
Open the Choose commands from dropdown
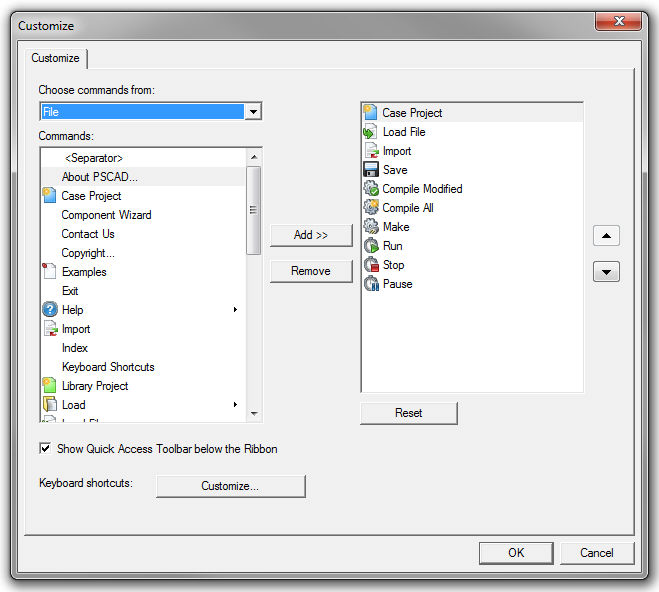253,112
